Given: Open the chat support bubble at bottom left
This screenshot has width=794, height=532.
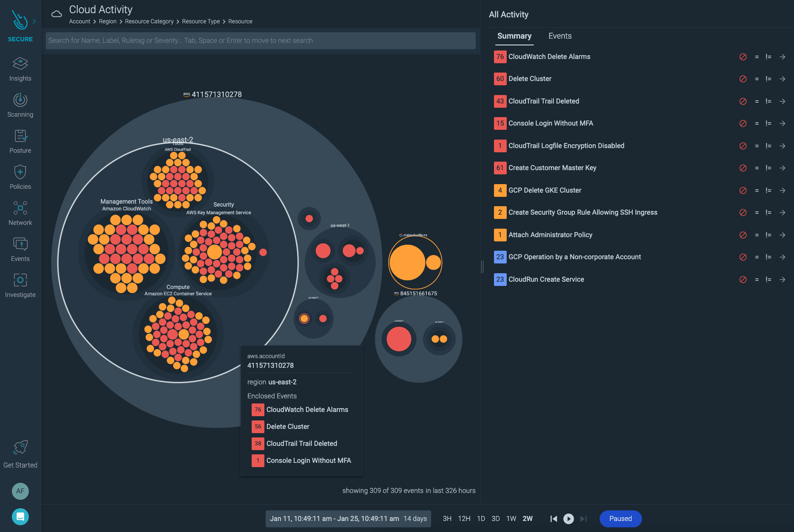Looking at the screenshot, I should coord(20,516).
